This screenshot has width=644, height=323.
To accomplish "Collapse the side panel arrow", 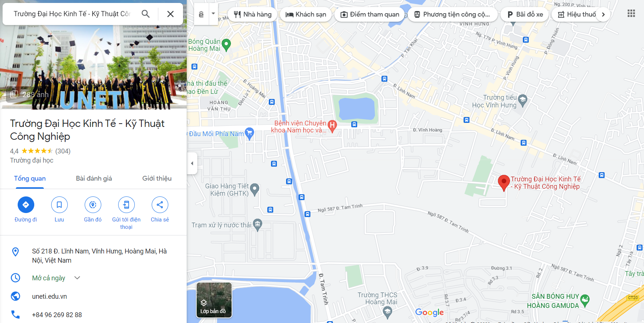I will [192, 163].
